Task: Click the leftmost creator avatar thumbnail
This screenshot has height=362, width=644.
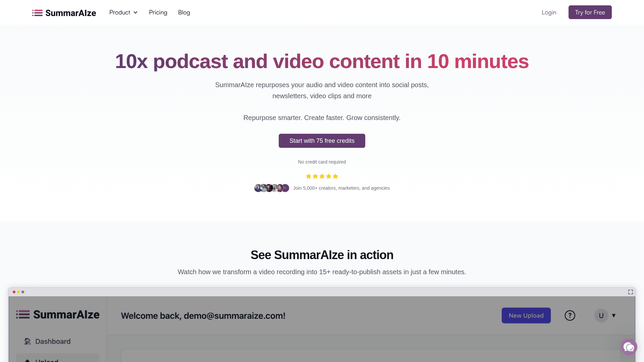Action: point(258,188)
